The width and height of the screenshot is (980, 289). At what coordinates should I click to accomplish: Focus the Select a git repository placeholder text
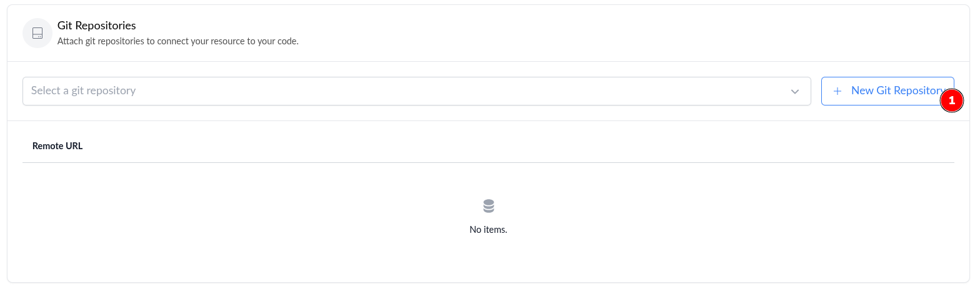(x=83, y=91)
